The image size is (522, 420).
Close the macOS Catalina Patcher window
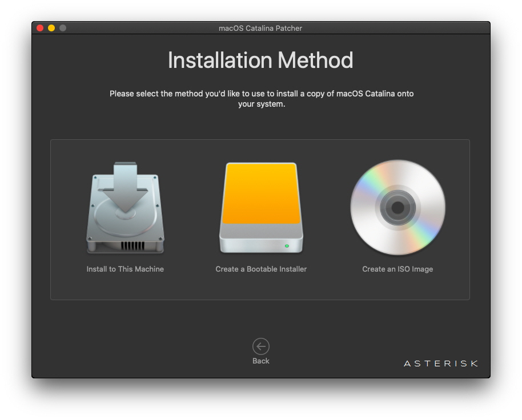point(40,28)
